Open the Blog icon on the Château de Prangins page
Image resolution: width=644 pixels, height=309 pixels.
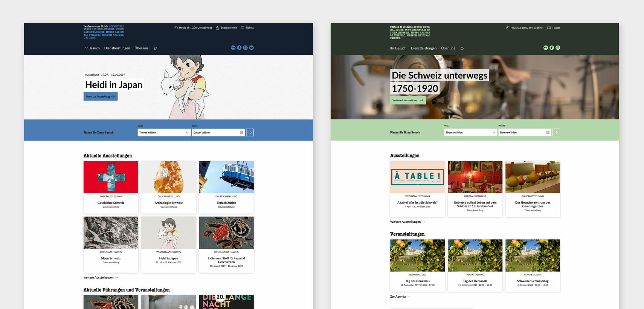pyautogui.click(x=546, y=48)
